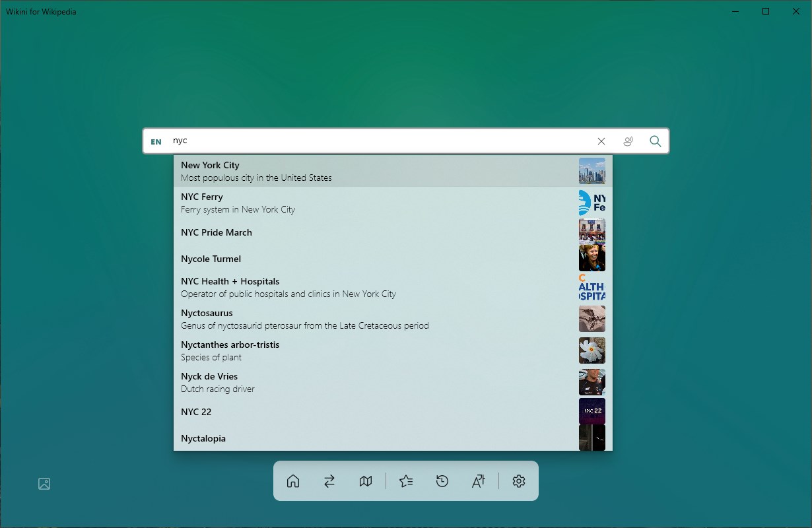Image resolution: width=812 pixels, height=528 pixels.
Task: Open the settings gear icon
Action: pos(519,481)
